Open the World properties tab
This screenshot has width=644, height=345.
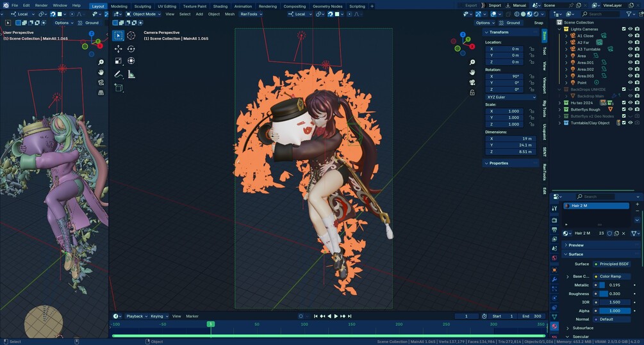554,258
